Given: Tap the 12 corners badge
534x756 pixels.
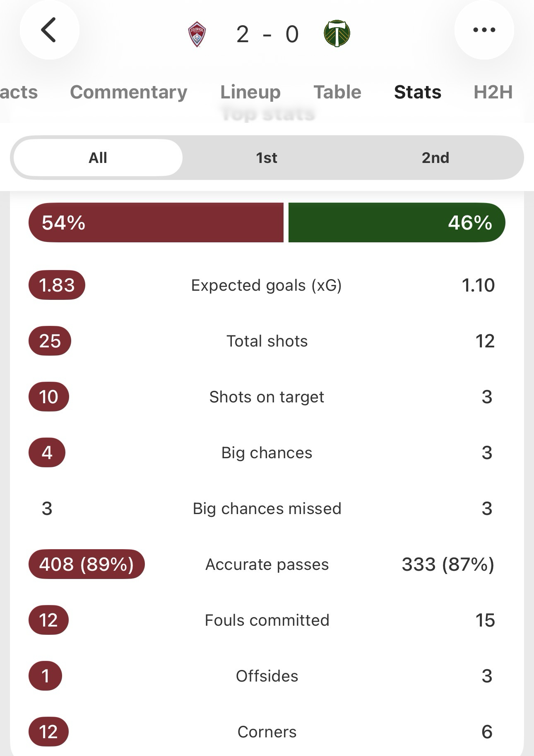Looking at the screenshot, I should (x=48, y=732).
